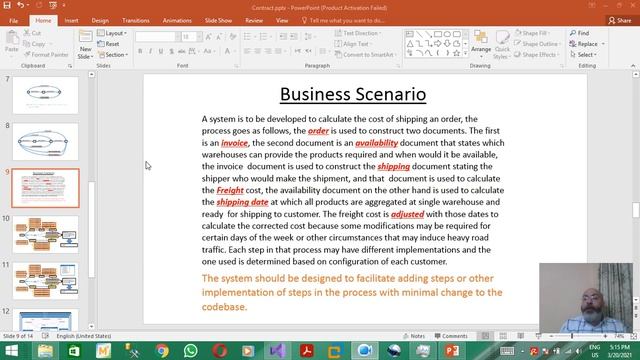Click the large Paste button
This screenshot has height=360, width=640.
click(x=12, y=42)
